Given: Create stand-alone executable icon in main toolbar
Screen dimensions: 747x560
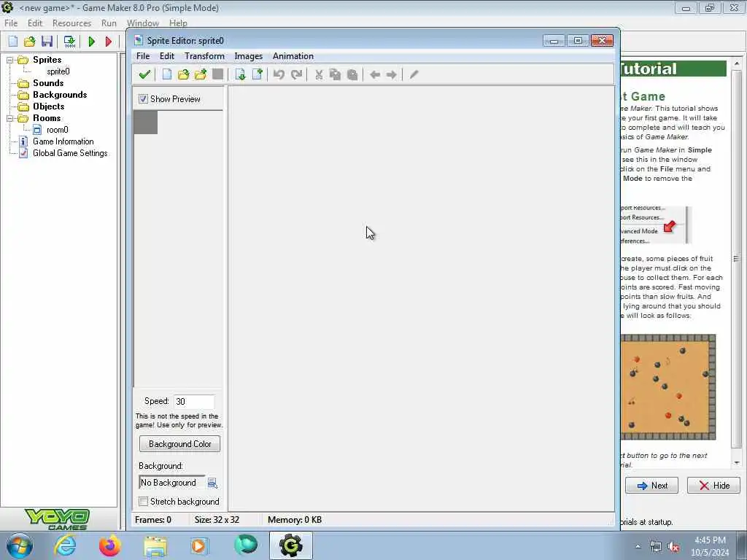Looking at the screenshot, I should [x=69, y=42].
